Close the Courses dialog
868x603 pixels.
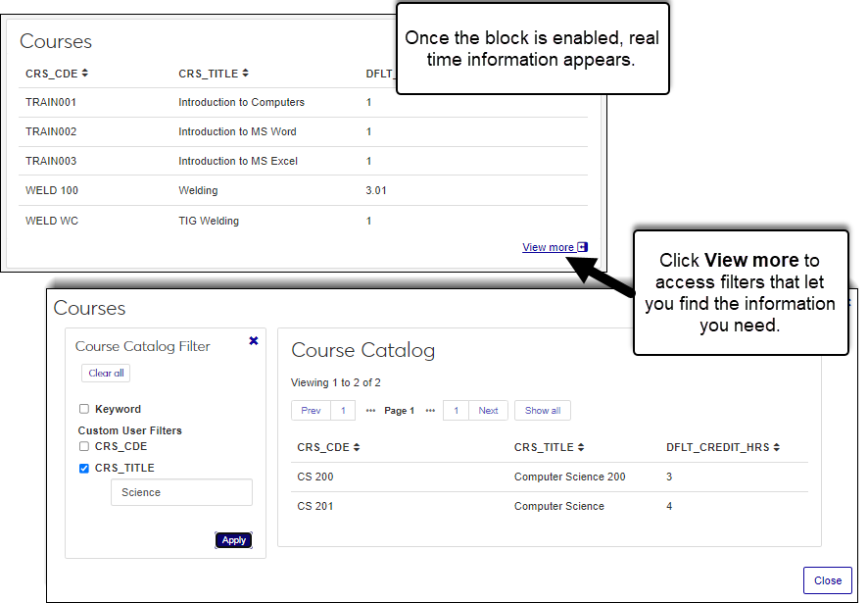pyautogui.click(x=828, y=580)
